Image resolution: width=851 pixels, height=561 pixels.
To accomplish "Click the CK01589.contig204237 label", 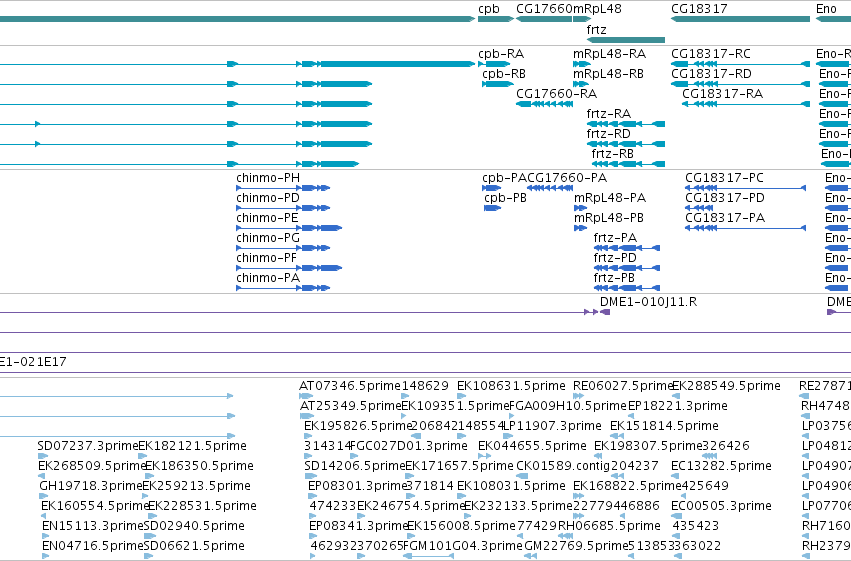I will tap(587, 466).
